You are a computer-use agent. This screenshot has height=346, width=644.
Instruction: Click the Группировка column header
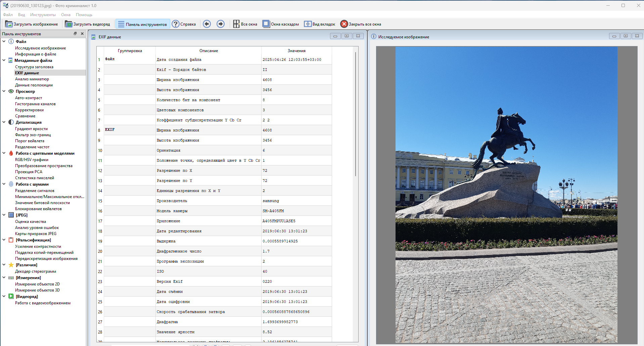(x=130, y=51)
